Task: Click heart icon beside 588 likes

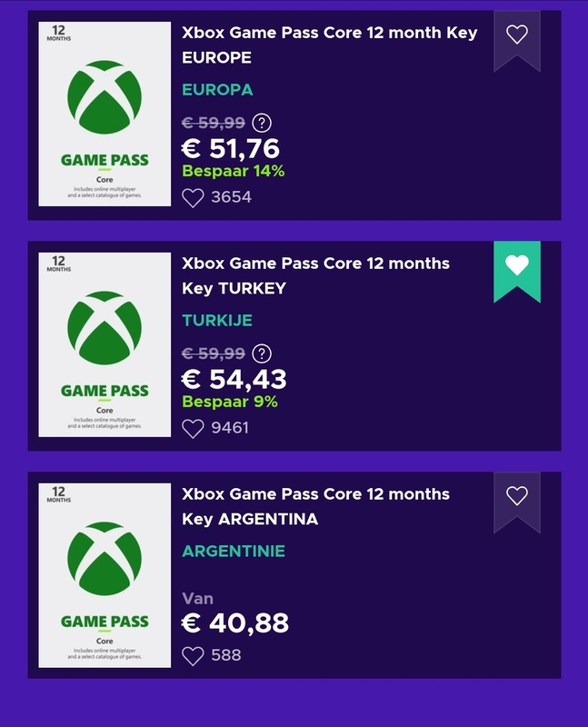Action: (192, 654)
